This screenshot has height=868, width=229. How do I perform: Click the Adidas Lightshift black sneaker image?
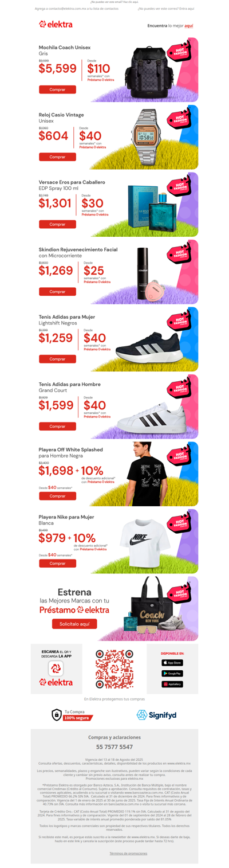(x=147, y=346)
